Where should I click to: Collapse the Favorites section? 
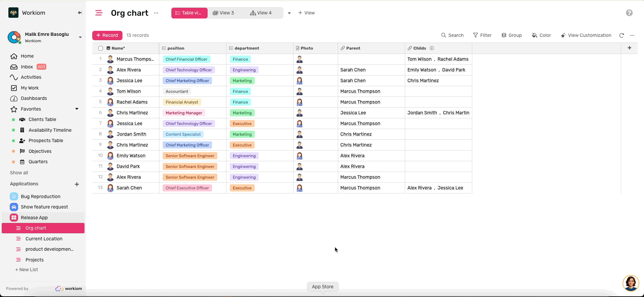click(77, 109)
